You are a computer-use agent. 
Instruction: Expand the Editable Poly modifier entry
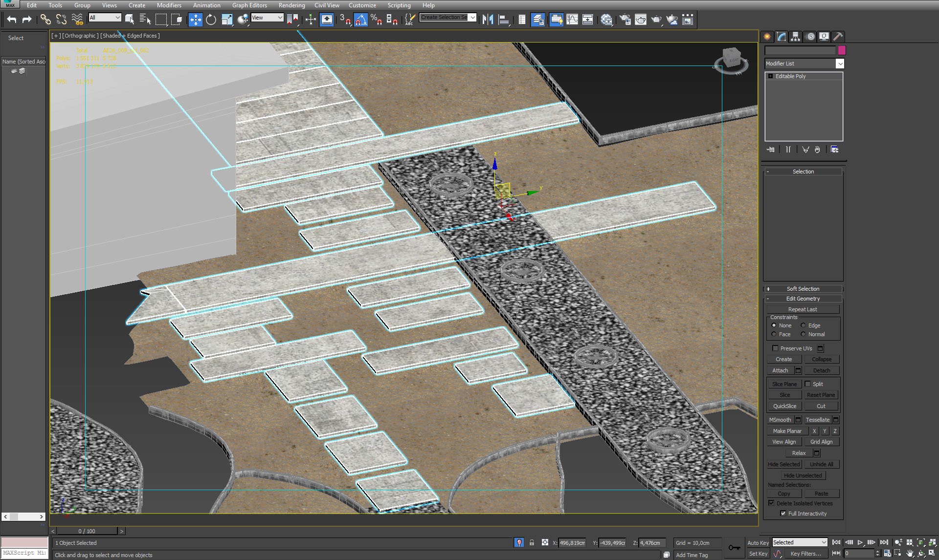point(771,76)
